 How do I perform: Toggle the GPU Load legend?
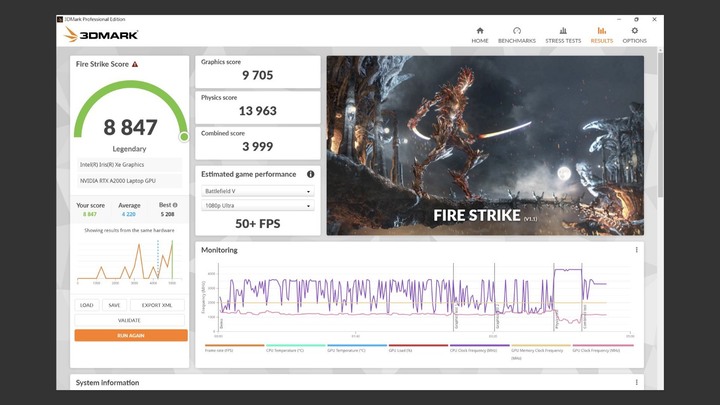[x=418, y=348]
